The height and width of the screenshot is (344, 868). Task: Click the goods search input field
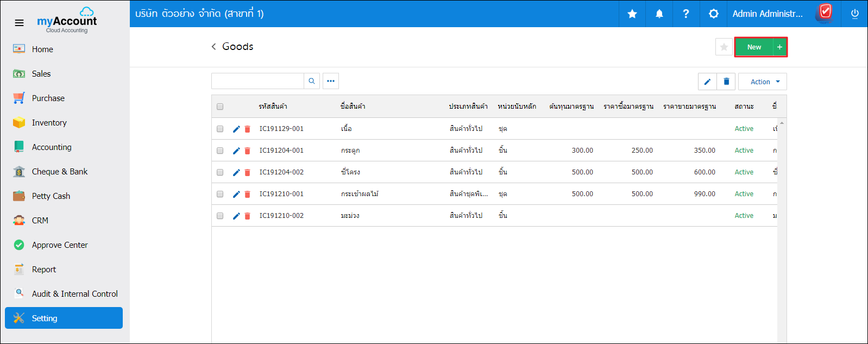[257, 81]
